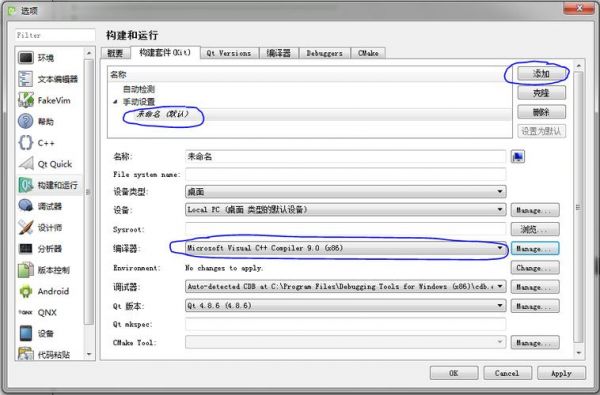Click Change button for Environment
The width and height of the screenshot is (600, 395).
tap(535, 268)
